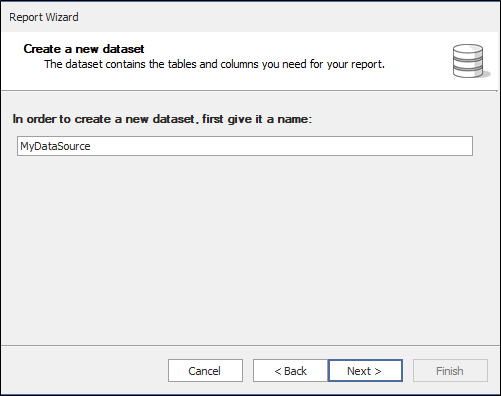Focus the dataset name field containing MyDataSource
501x396 pixels.
pos(245,146)
